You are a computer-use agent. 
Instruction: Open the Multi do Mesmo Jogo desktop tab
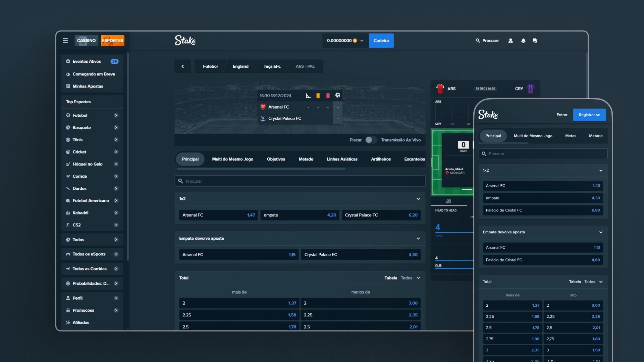(232, 159)
